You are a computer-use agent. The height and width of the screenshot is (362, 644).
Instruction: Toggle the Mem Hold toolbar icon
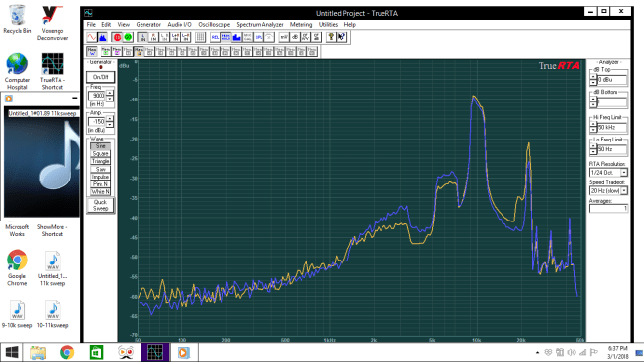pyautogui.click(x=226, y=37)
